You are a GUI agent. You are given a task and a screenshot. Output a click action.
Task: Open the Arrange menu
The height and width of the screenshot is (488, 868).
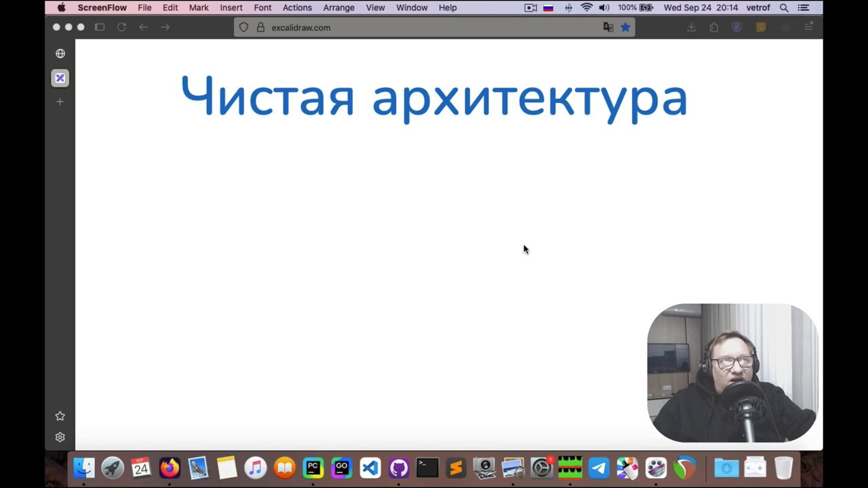(338, 7)
